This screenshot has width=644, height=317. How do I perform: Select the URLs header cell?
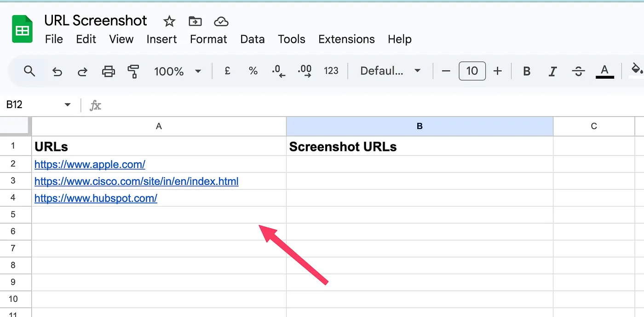[x=159, y=146]
